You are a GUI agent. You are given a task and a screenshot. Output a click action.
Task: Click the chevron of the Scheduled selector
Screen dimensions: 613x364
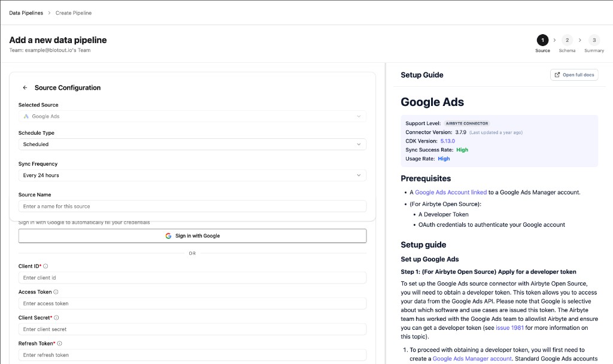click(x=359, y=144)
